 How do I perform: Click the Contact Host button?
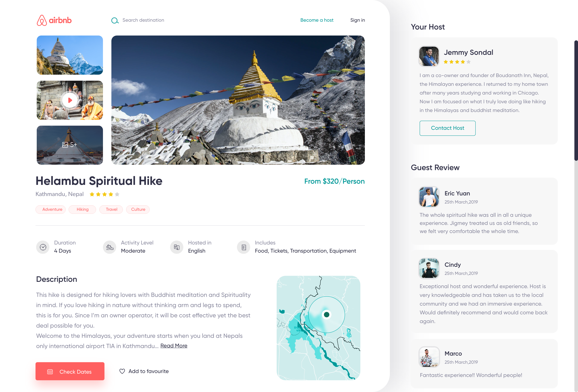pos(447,128)
